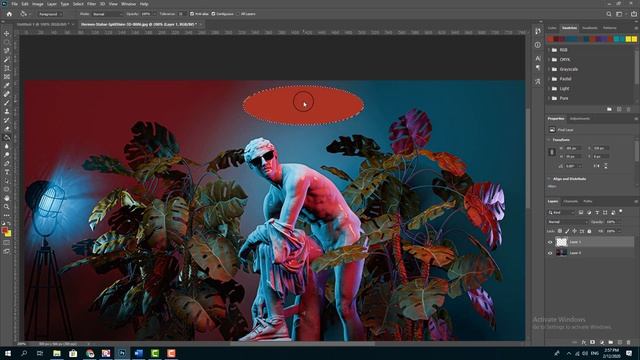The width and height of the screenshot is (640, 360).
Task: Click Delete layer trash icon
Action: 629,342
